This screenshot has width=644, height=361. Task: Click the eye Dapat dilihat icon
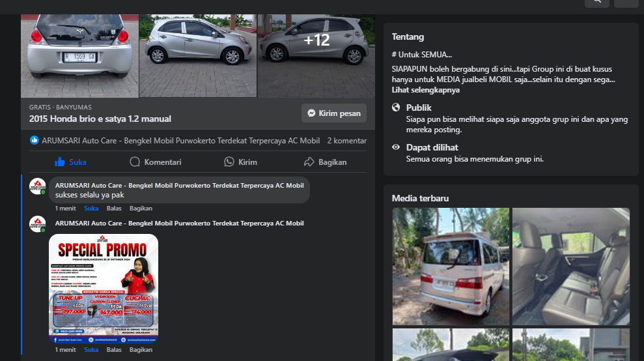tap(396, 147)
